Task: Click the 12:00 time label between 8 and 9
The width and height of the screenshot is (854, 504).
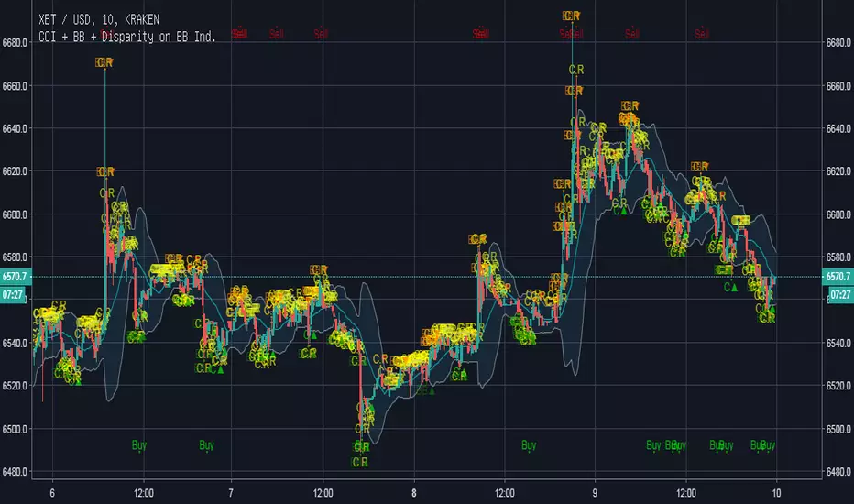Action: click(504, 493)
